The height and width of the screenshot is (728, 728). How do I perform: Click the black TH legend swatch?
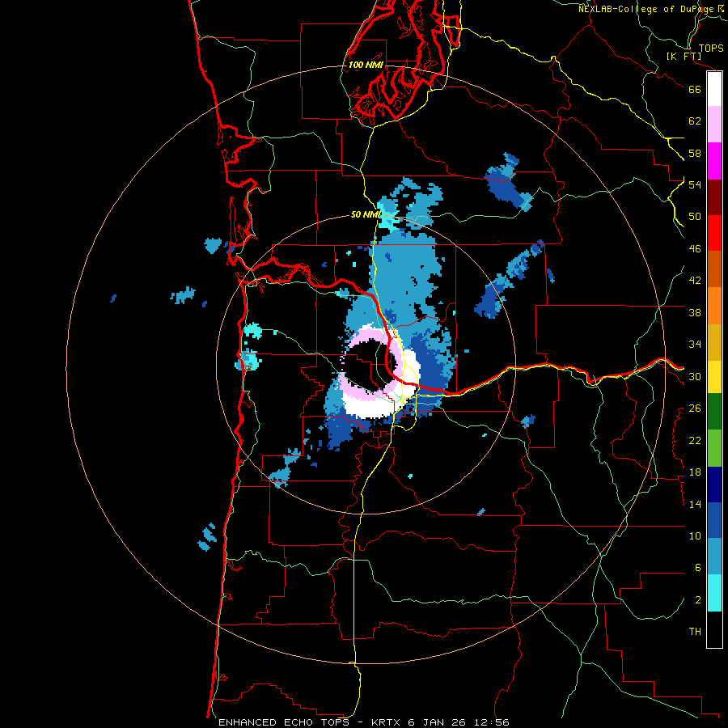click(714, 629)
